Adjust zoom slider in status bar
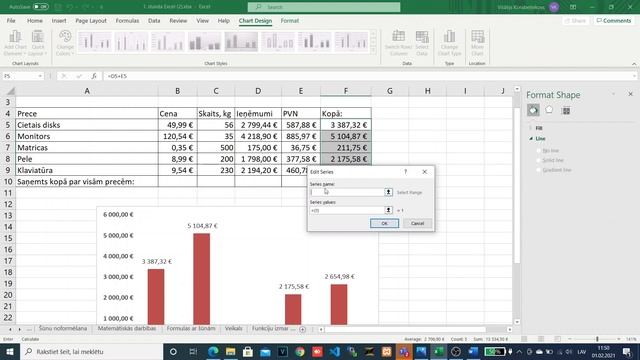Viewport: 640px width, 360px height. [x=597, y=339]
